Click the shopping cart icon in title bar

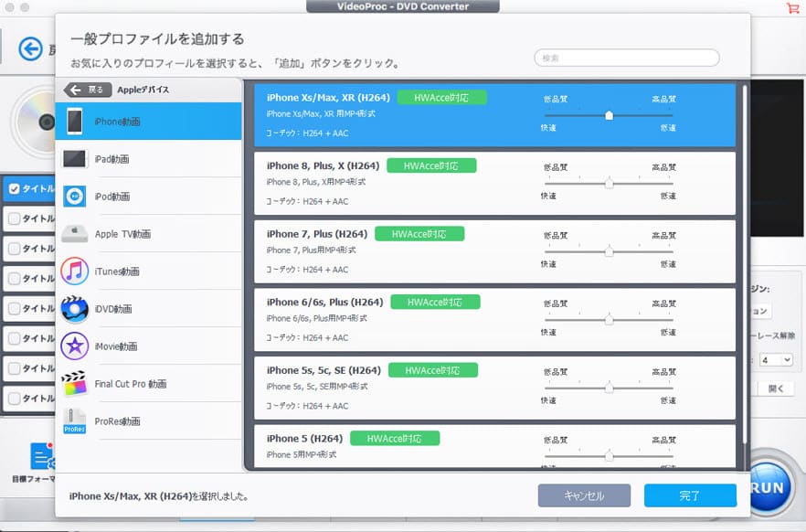click(792, 7)
